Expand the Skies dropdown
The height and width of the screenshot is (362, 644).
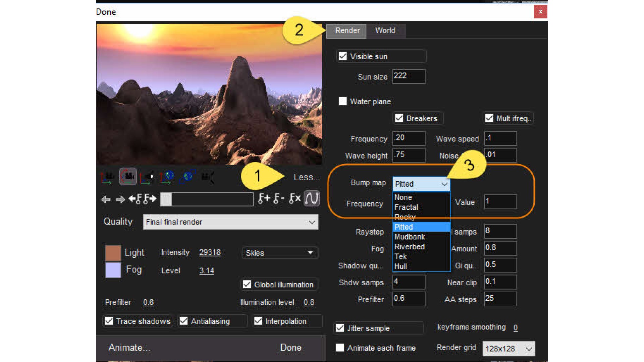[x=279, y=253]
